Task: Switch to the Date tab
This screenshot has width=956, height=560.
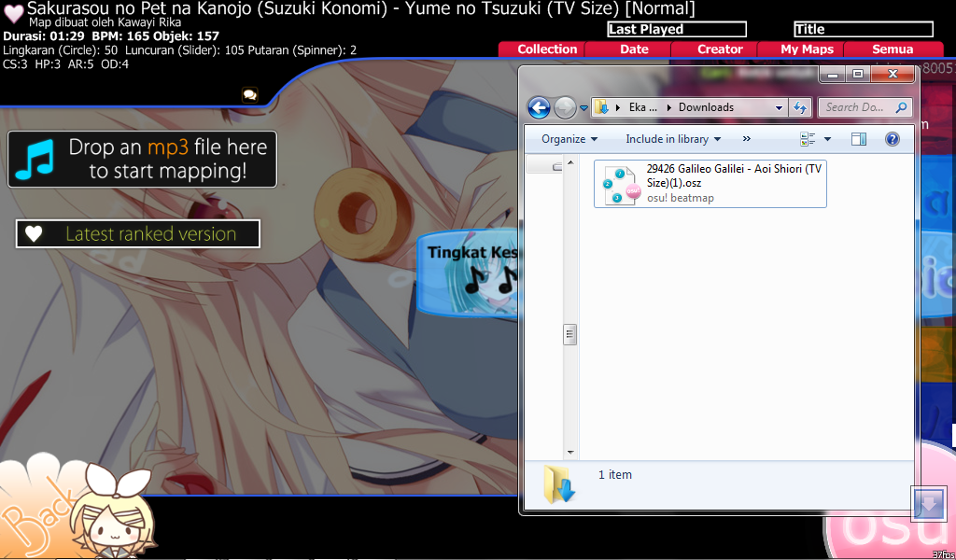Action: [x=634, y=49]
